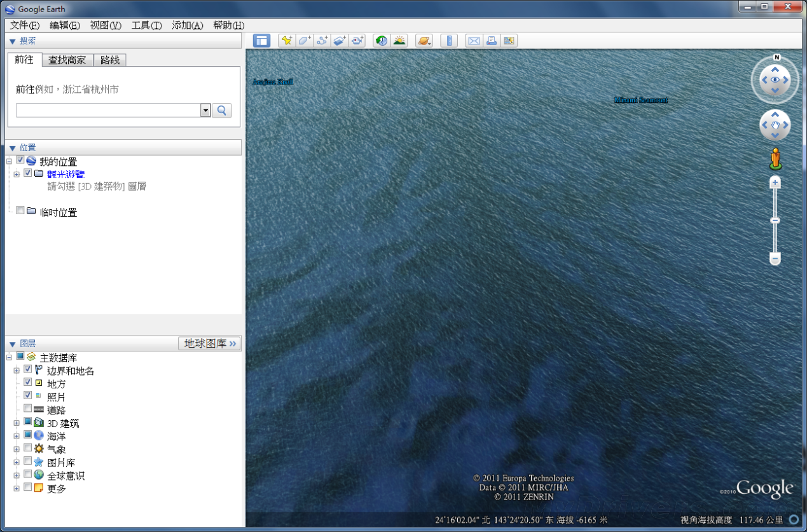Select the Add Polygon tool
The image size is (807, 532).
coord(305,41)
